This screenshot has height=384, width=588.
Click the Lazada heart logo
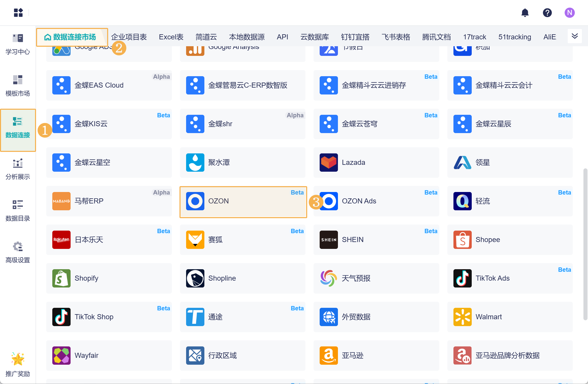pos(329,163)
